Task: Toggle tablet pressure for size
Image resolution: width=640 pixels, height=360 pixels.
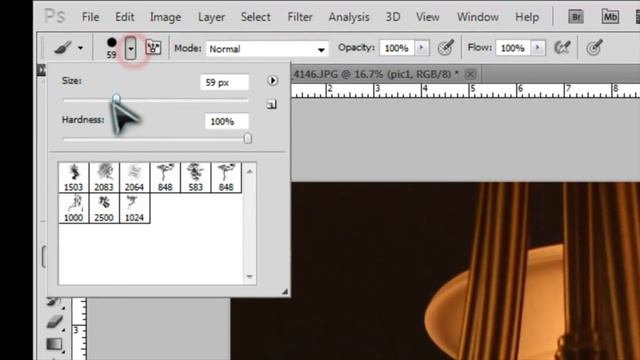Action: 594,48
